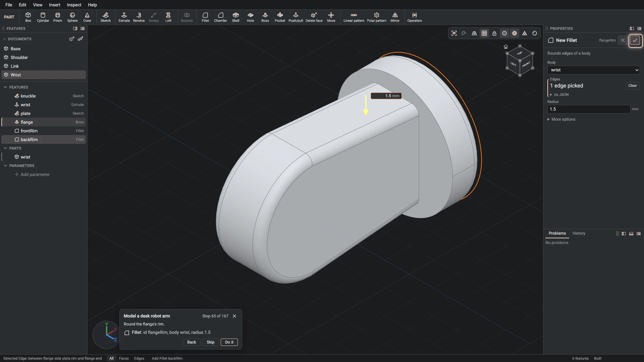Select the Push/pull tool

[x=296, y=17]
